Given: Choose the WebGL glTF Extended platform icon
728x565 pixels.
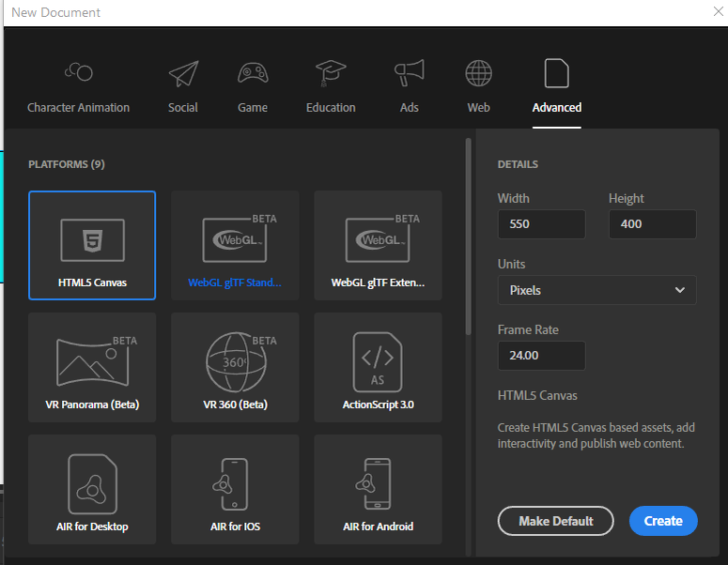Looking at the screenshot, I should pyautogui.click(x=382, y=238).
